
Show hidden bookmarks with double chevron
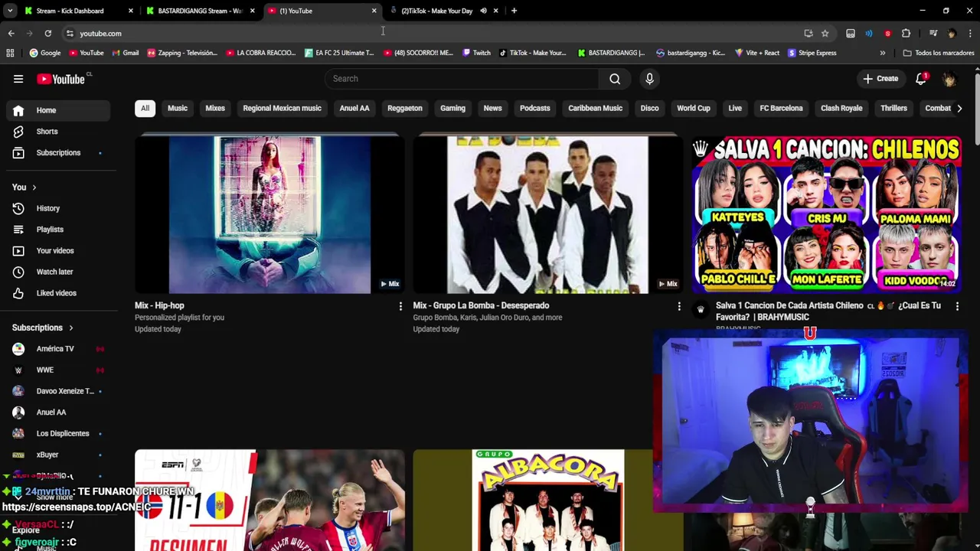tap(883, 53)
